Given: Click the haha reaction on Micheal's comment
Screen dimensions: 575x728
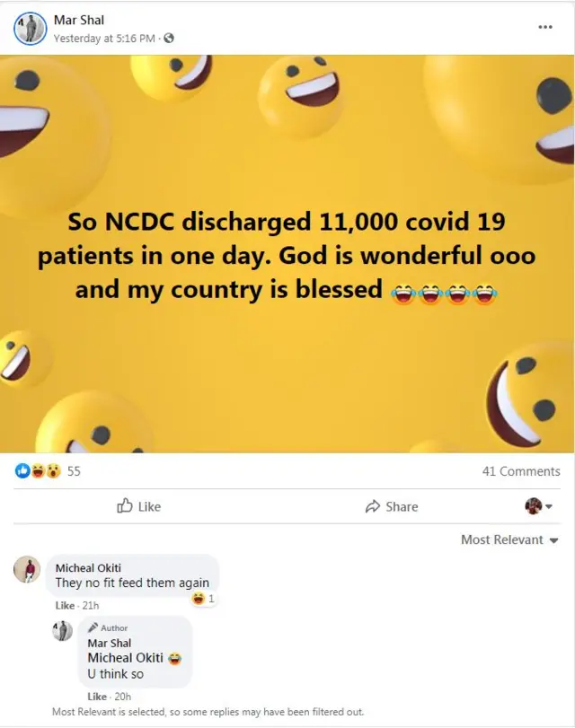Looking at the screenshot, I should 199,599.
